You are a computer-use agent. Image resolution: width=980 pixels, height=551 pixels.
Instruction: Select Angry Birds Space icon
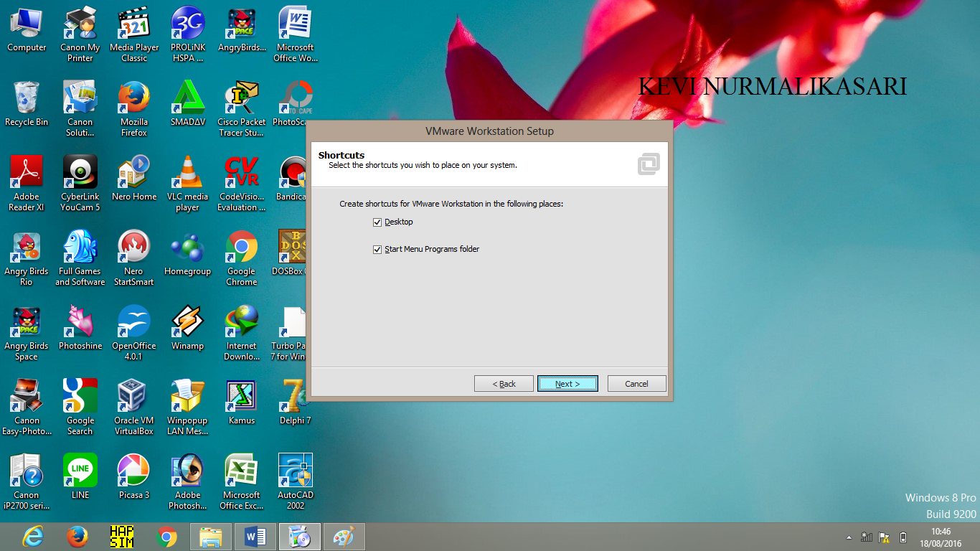(27, 333)
